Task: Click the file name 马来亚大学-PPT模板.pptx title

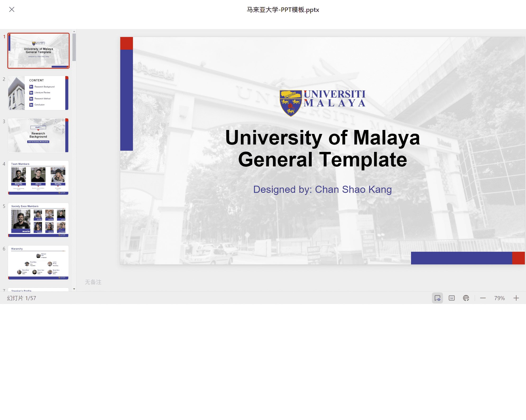Action: [x=283, y=10]
